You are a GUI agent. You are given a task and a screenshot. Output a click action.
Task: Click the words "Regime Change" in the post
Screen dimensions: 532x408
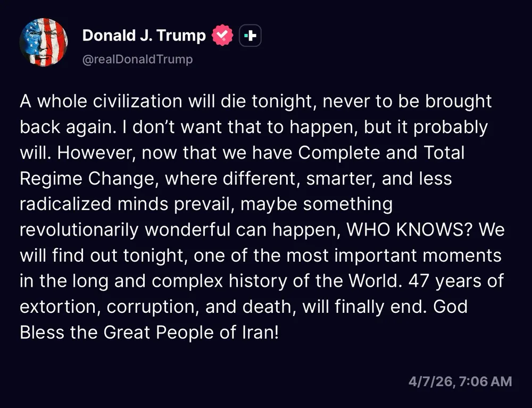(x=88, y=178)
